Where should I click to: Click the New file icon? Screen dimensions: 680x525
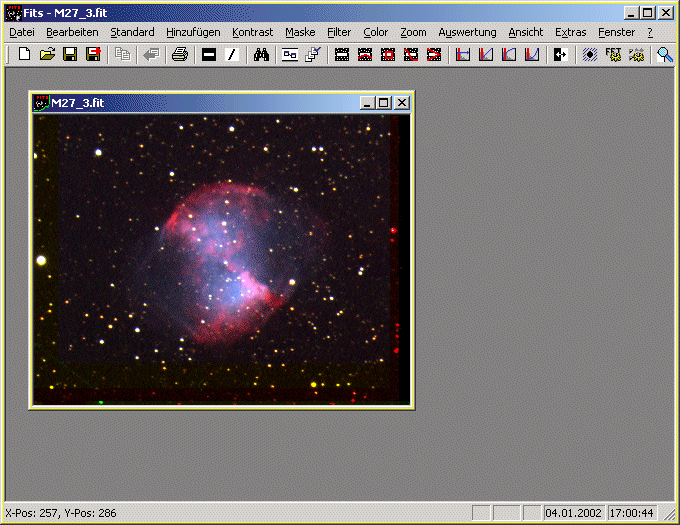click(x=24, y=54)
